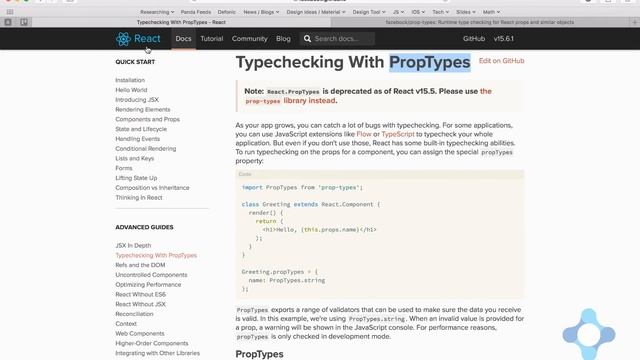
Task: Open Handling Events in sidebar
Action: tap(138, 139)
